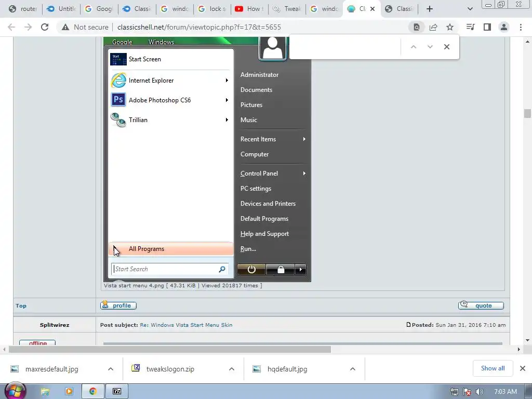Image resolution: width=532 pixels, height=399 pixels.
Task: Click the scroll right arrow of the page
Action: pos(519,349)
